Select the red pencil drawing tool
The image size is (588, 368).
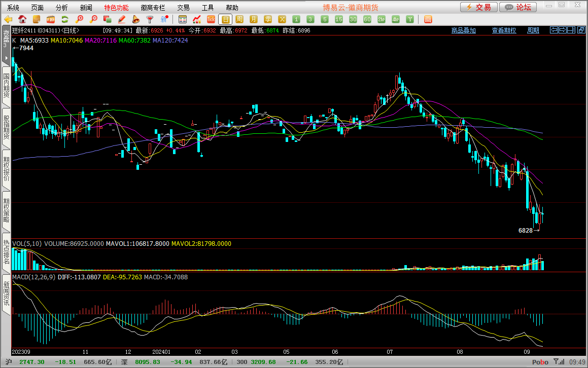click(121, 19)
